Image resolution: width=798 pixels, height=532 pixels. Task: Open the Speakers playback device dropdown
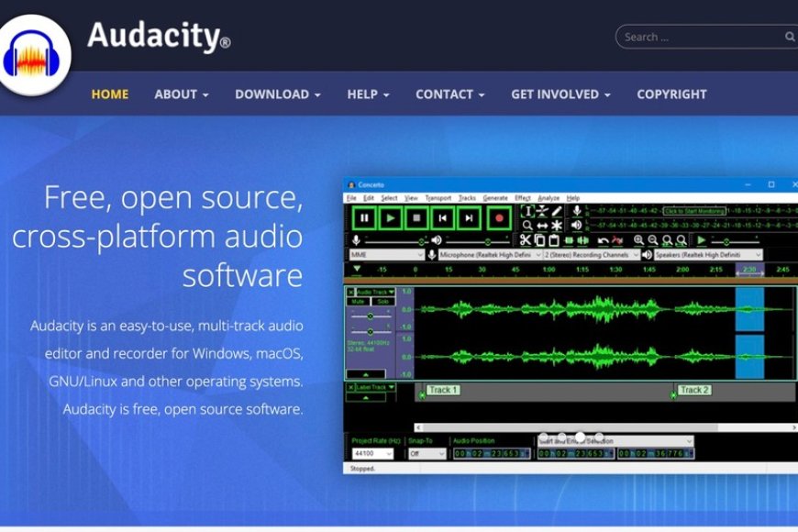tap(708, 255)
